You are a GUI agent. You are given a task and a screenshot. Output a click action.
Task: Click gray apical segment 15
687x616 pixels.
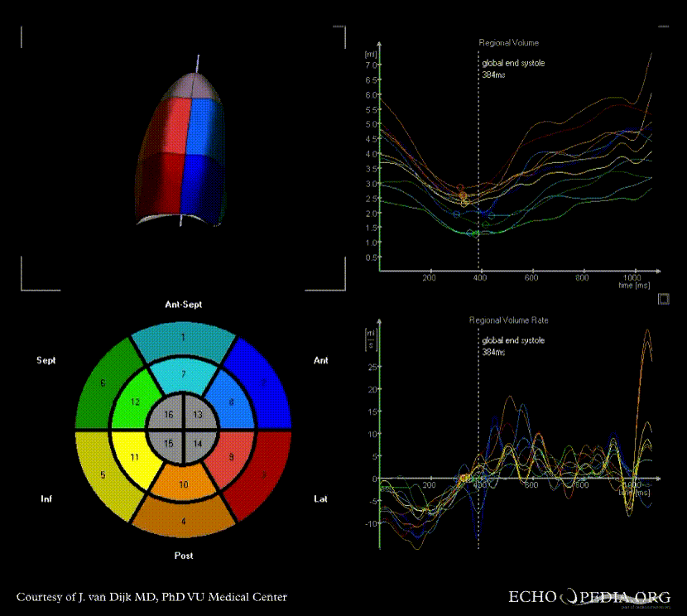(x=168, y=444)
